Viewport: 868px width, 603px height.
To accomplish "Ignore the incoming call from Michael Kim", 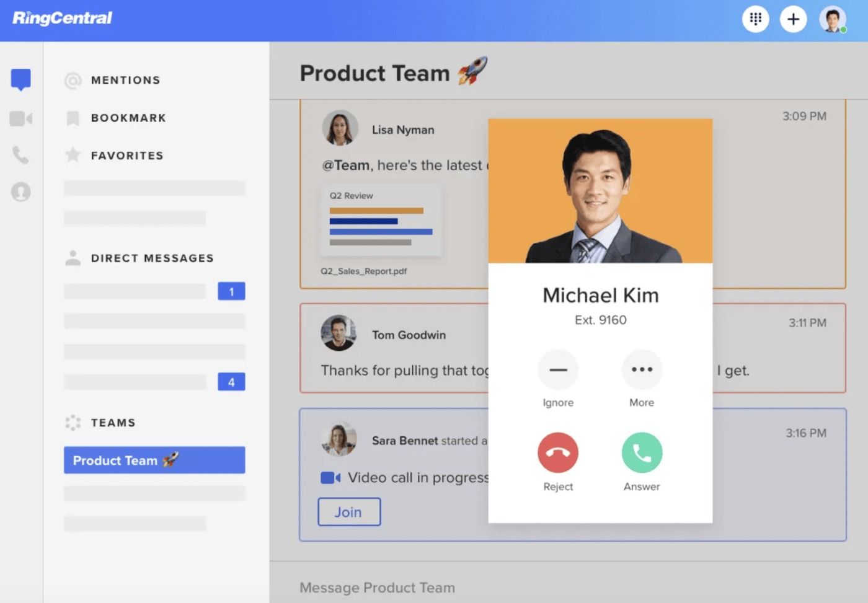I will [x=558, y=370].
